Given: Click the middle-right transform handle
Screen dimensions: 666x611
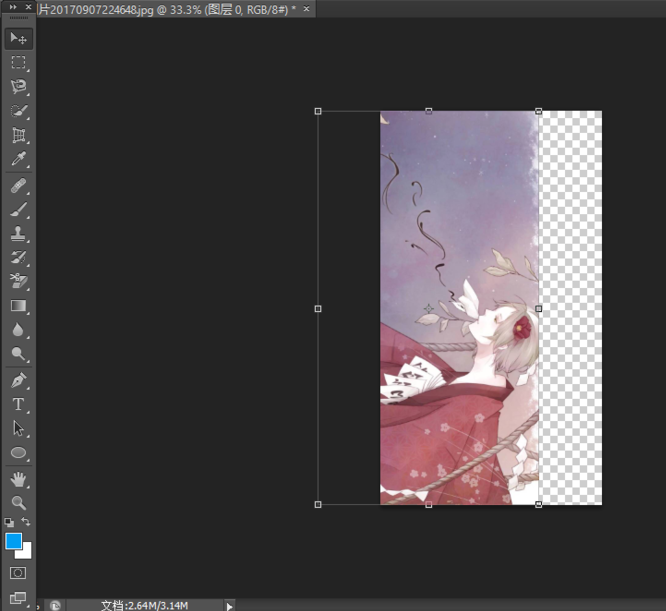Looking at the screenshot, I should pyautogui.click(x=539, y=309).
